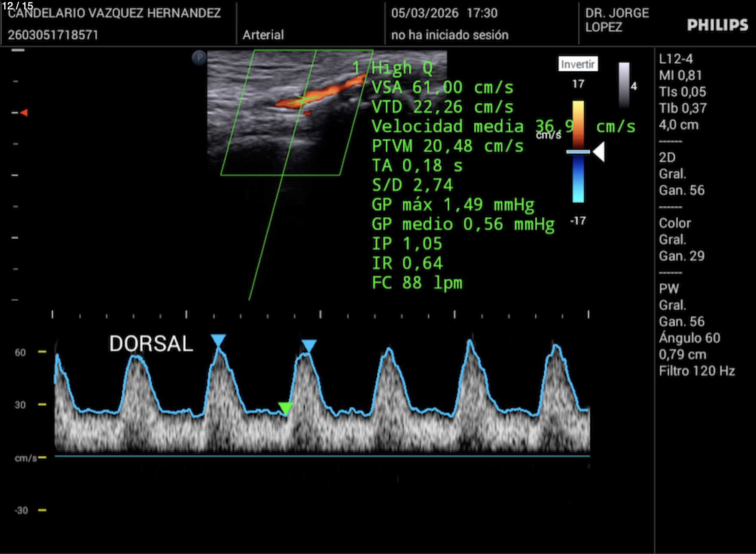
Task: Select the Arterial exam preset label
Action: click(263, 35)
